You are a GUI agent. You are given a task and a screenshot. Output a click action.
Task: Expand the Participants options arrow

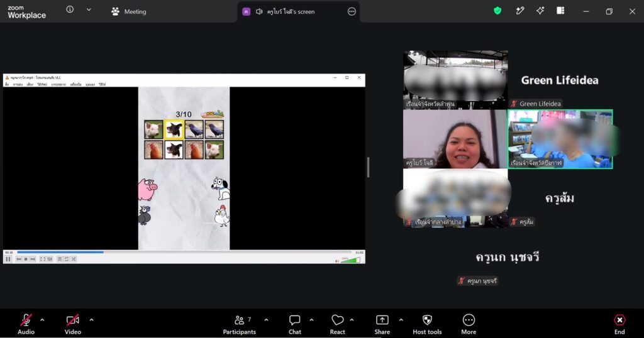[266, 320]
